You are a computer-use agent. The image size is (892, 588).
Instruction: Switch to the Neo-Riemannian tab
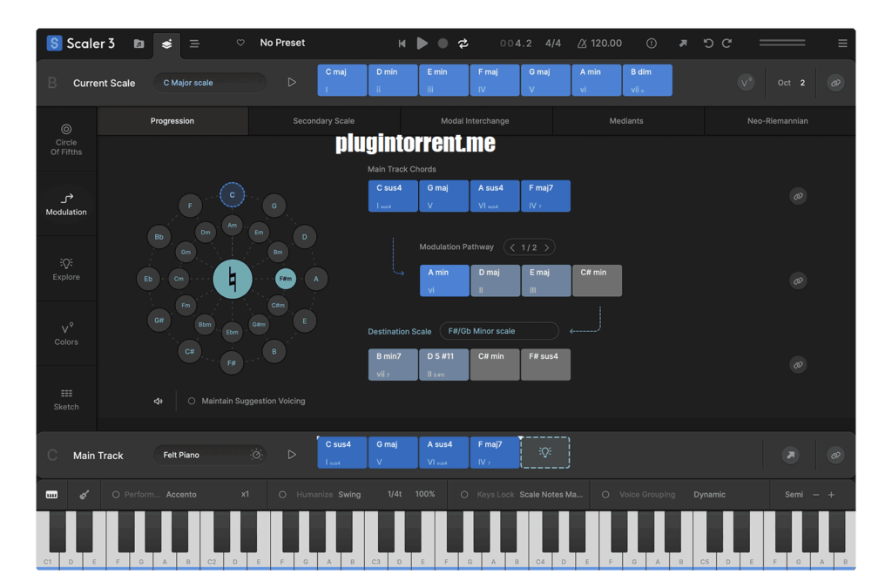pos(778,120)
